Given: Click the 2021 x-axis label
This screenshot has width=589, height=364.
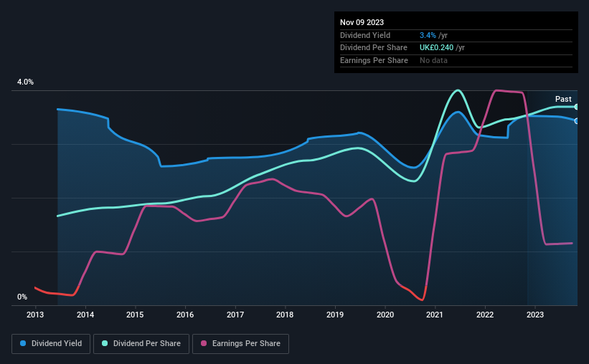Looking at the screenshot, I should [435, 315].
